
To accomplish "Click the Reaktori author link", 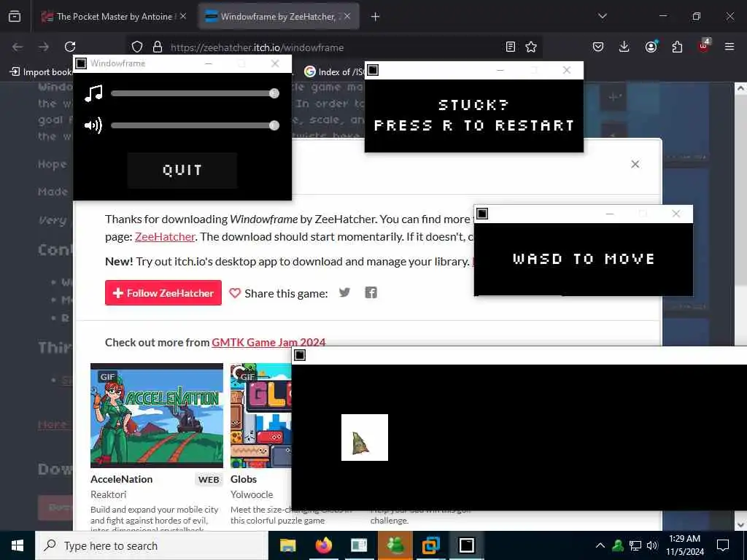I will (x=108, y=495).
